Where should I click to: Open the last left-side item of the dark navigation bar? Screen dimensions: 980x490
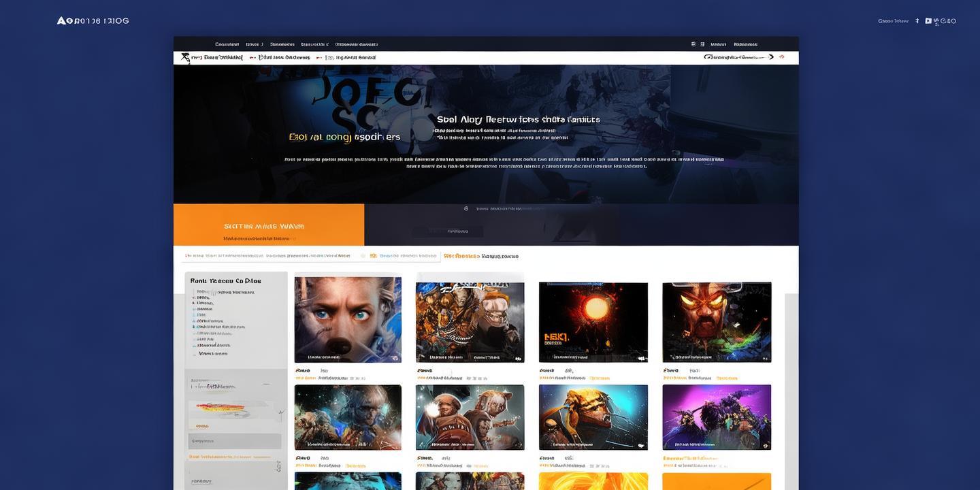357,44
